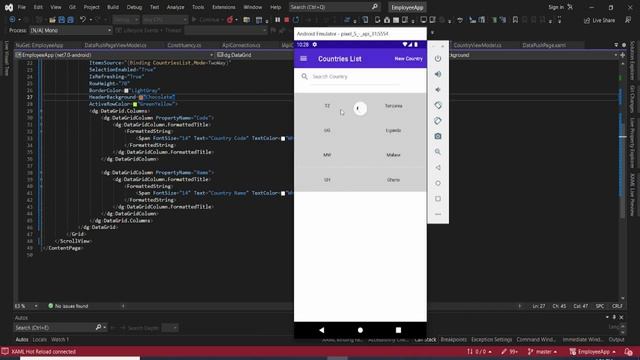Rotate emulator right icon
This screenshot has height=360, width=640.
tap(438, 121)
